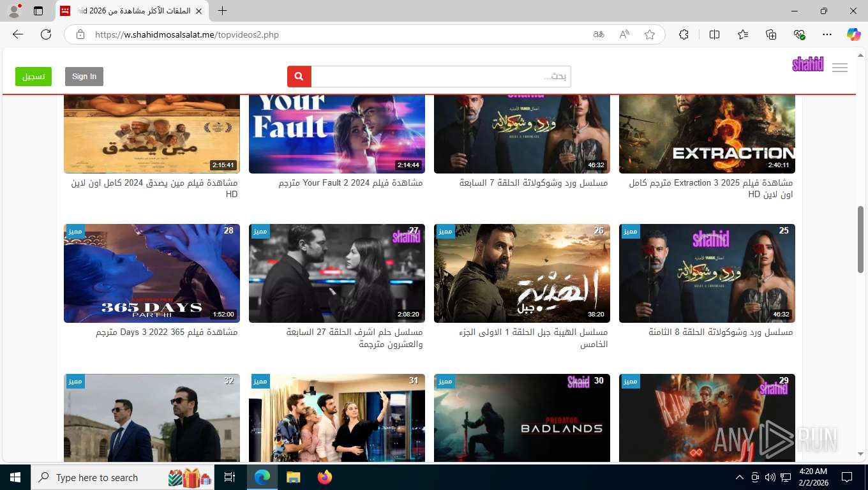Open thumbnail number 32 two men in sunglasses

152,417
